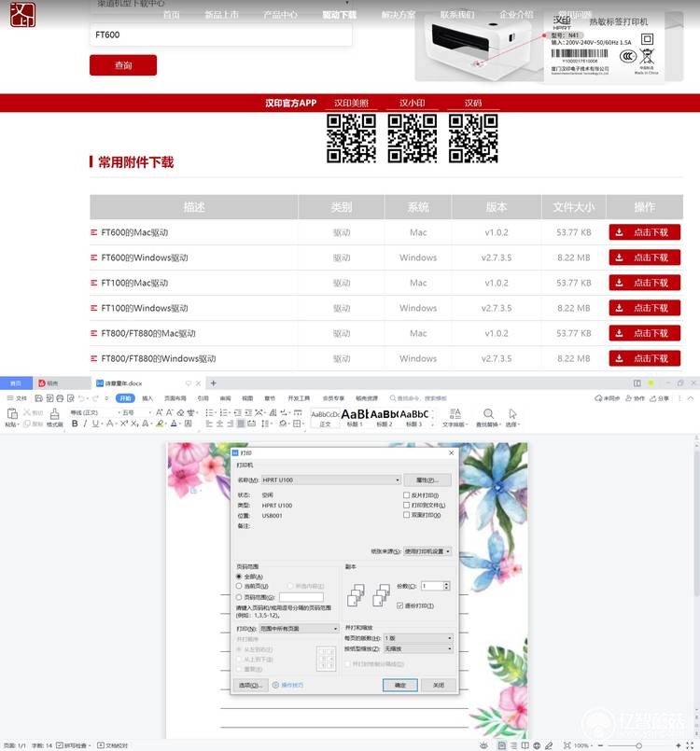Click the print icon in quick access toolbar
This screenshot has height=751, width=700.
pyautogui.click(x=60, y=398)
